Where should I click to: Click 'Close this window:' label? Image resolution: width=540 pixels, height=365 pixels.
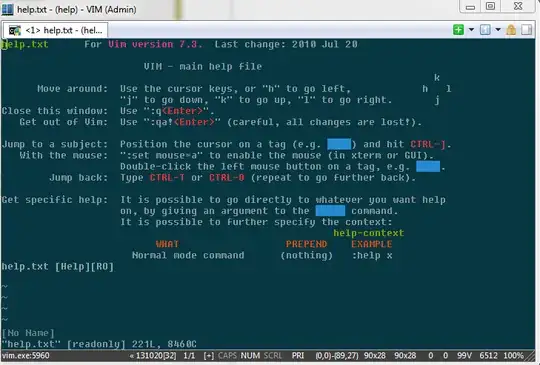pyautogui.click(x=55, y=111)
